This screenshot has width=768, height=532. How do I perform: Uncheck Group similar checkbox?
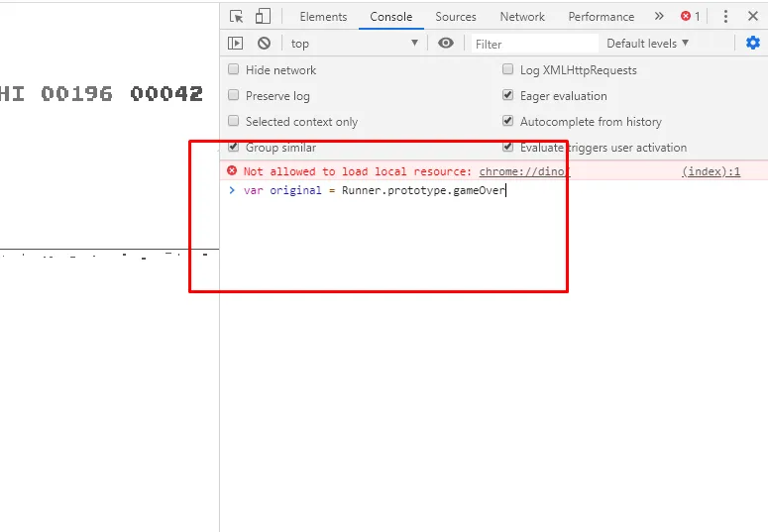(x=234, y=147)
